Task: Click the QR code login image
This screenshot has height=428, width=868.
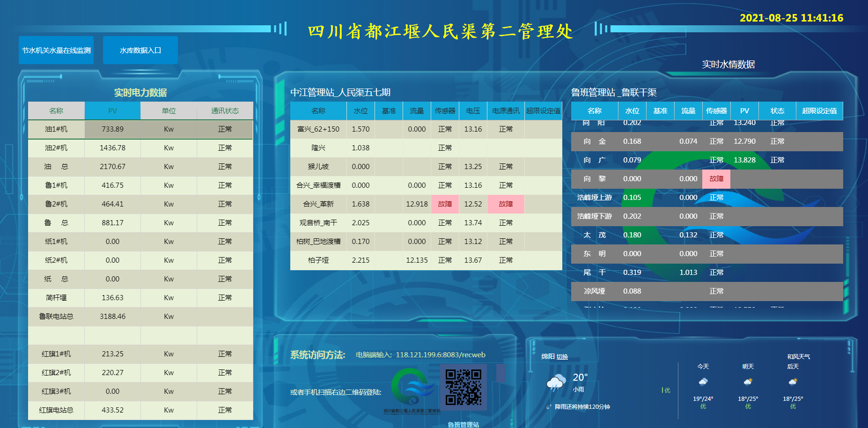Action: pos(463,387)
